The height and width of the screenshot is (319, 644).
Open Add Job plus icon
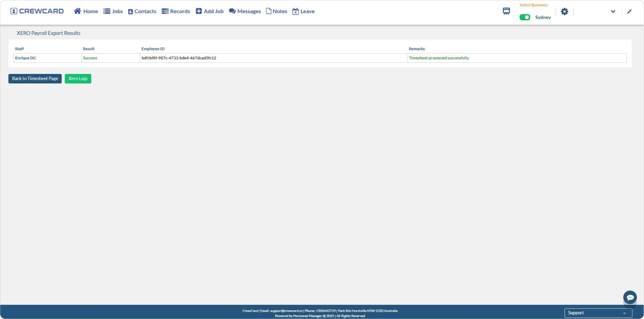pyautogui.click(x=199, y=11)
